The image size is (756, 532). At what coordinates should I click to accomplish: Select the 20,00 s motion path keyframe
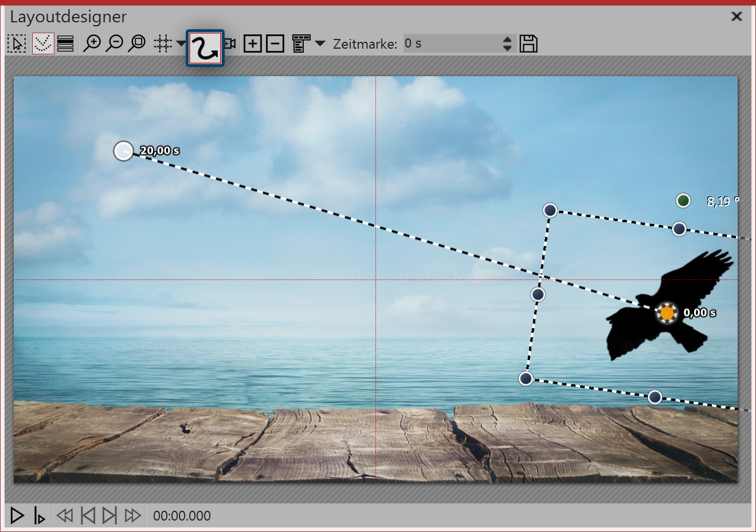[123, 151]
